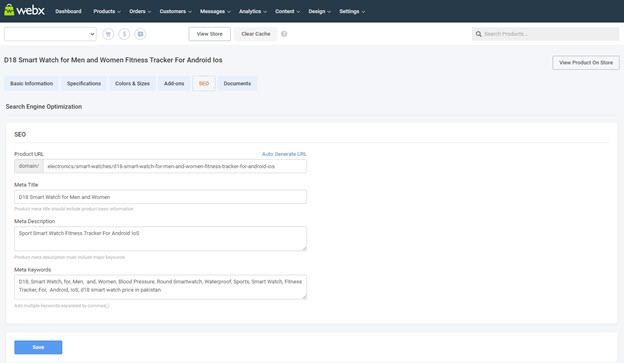Open the empty select dropdown in toolbar
This screenshot has height=363, width=624.
tap(51, 34)
